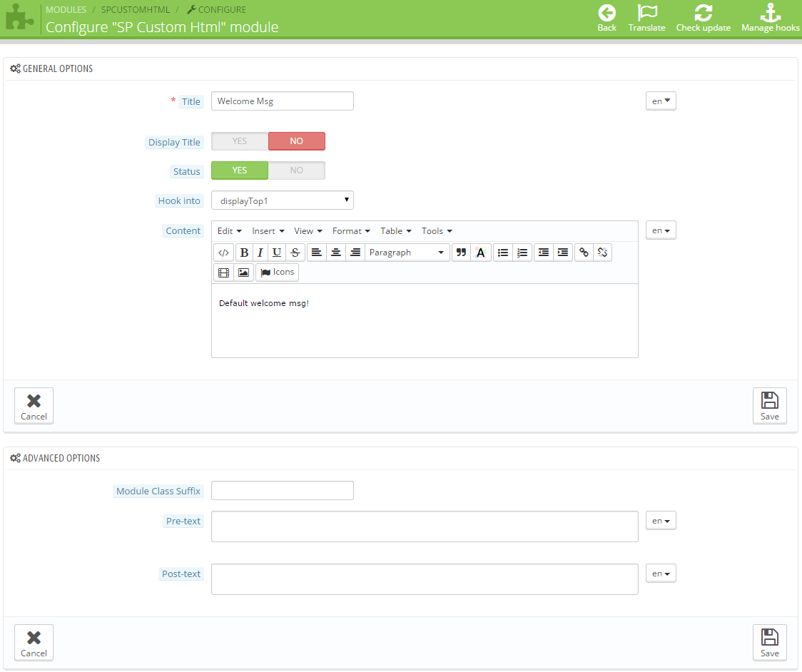802x672 pixels.
Task: Open the text color picker
Action: tap(481, 253)
